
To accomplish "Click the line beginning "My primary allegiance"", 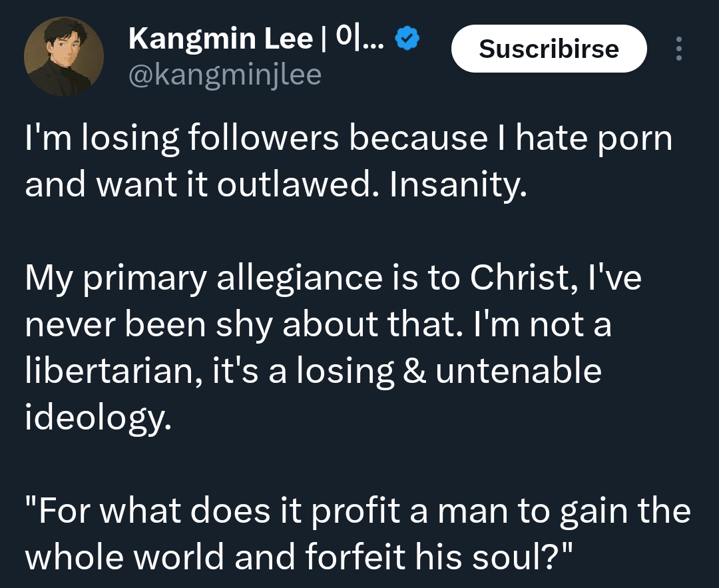I will tap(333, 278).
